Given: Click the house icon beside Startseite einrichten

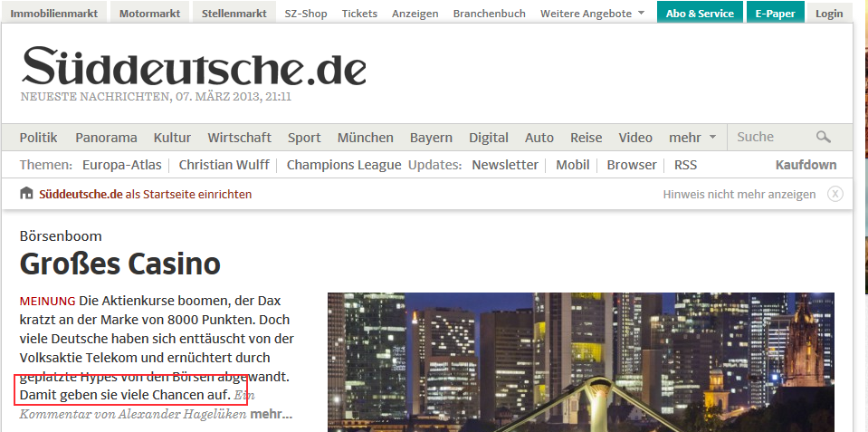Looking at the screenshot, I should pyautogui.click(x=26, y=193).
